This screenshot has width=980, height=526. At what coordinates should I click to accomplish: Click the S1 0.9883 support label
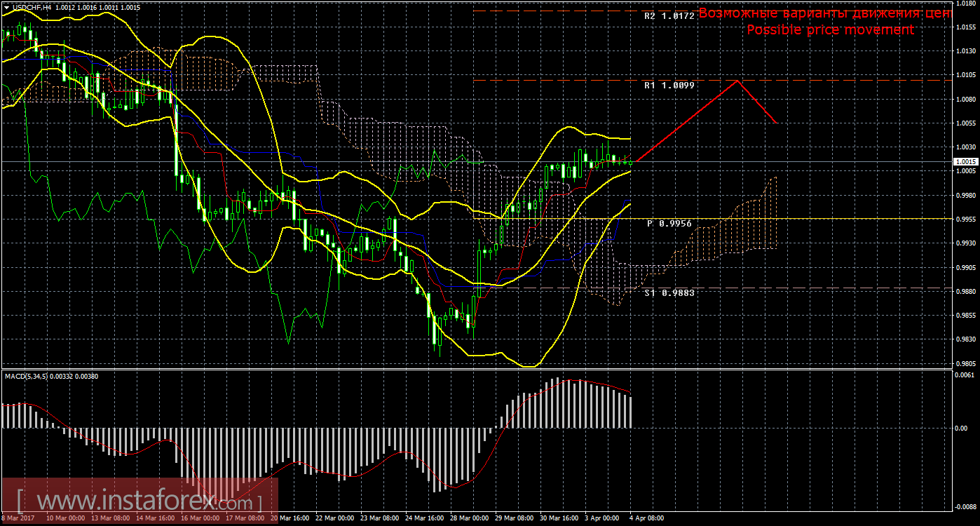(669, 292)
